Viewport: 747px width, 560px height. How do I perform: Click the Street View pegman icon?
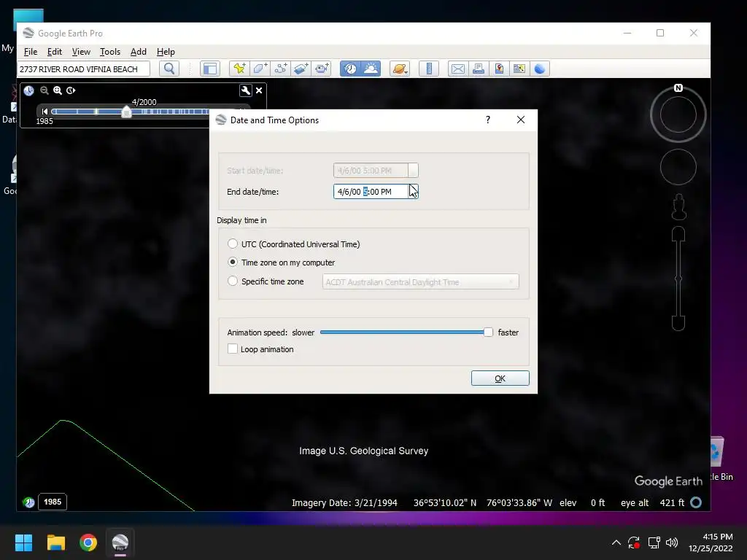679,206
